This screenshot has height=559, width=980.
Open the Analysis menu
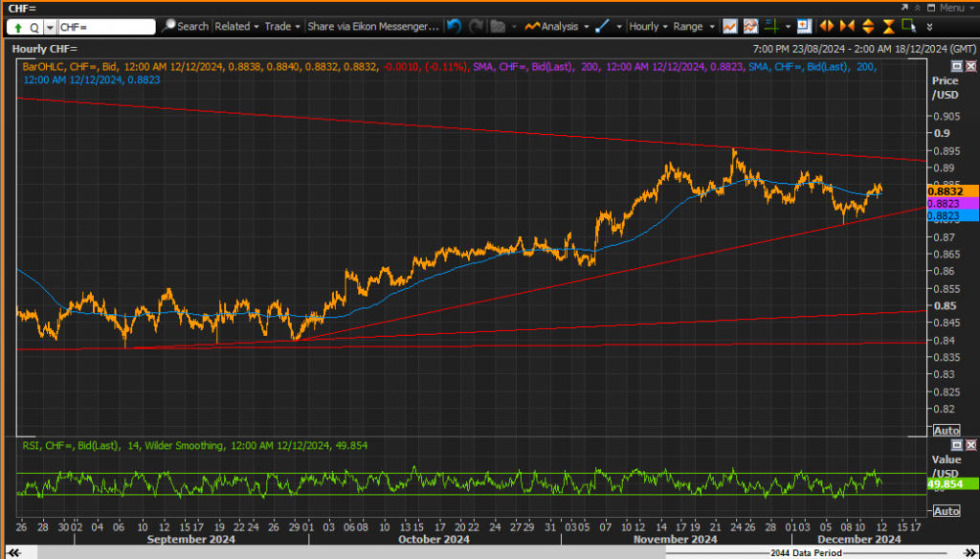557,26
